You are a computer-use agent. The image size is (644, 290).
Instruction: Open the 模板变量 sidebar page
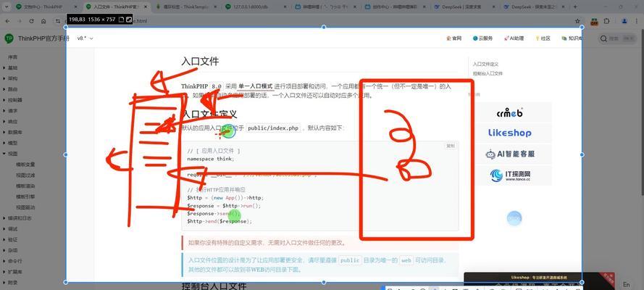[25, 165]
